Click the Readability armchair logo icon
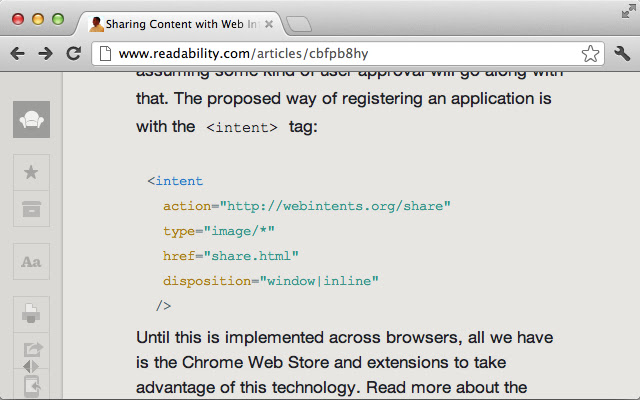 pyautogui.click(x=31, y=120)
